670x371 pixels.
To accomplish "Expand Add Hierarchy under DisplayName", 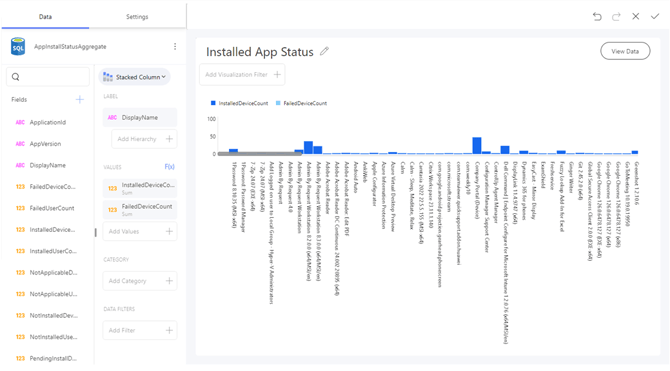I will (144, 139).
